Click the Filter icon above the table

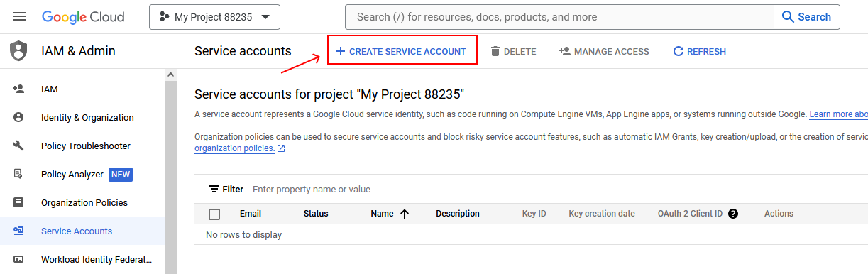pos(214,190)
